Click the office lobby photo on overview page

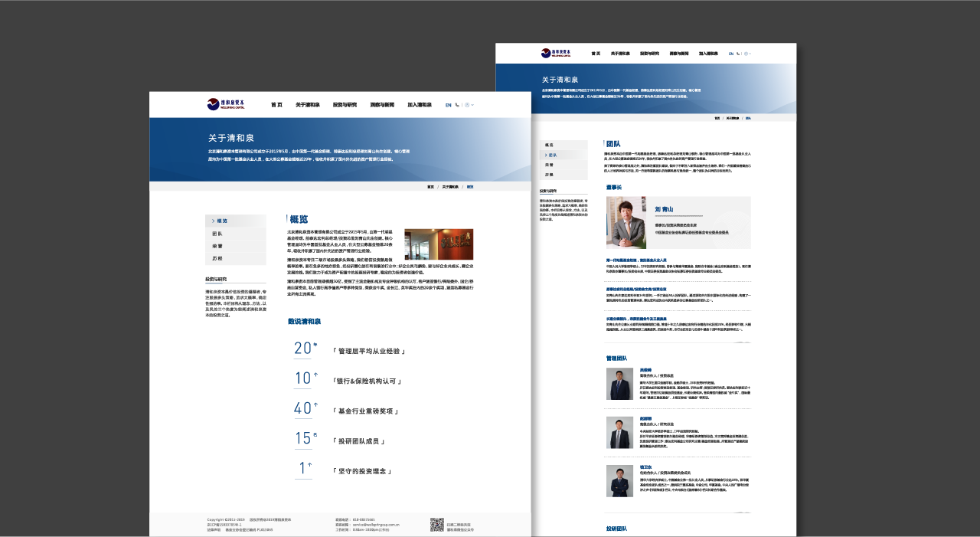pyautogui.click(x=439, y=244)
